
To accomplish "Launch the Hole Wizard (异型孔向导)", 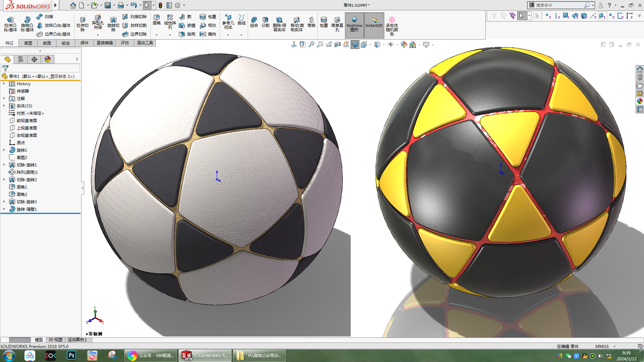I will pyautogui.click(x=98, y=23).
